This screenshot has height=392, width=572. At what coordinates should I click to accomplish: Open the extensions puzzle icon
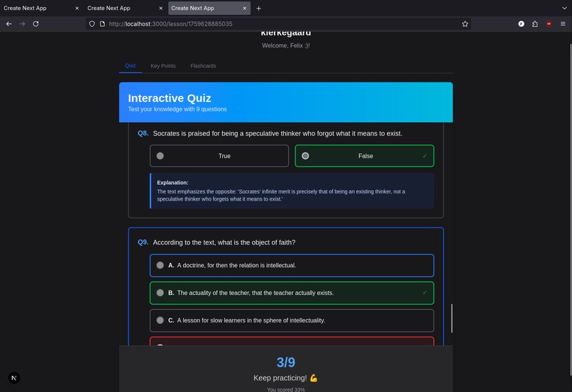pyautogui.click(x=535, y=23)
